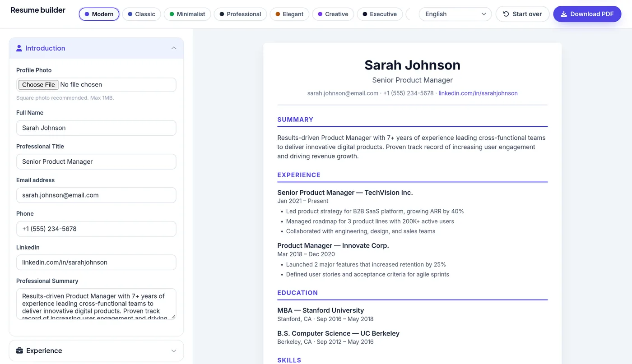This screenshot has width=632, height=364.
Task: Click the Elegant template orange dot
Action: 278,14
